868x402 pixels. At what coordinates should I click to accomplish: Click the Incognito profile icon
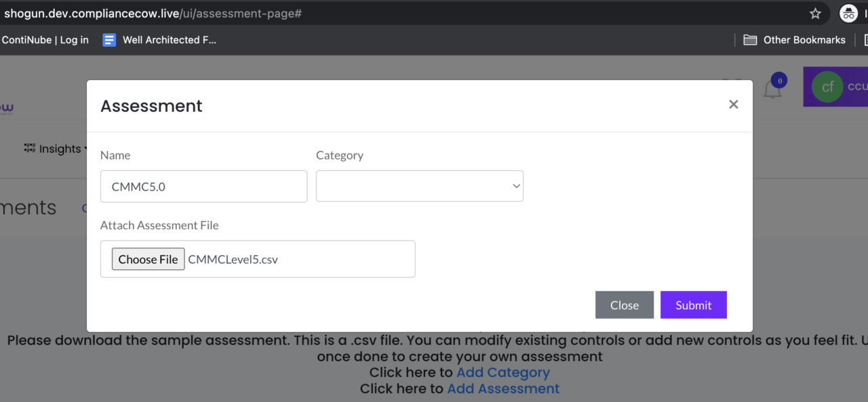tap(848, 14)
